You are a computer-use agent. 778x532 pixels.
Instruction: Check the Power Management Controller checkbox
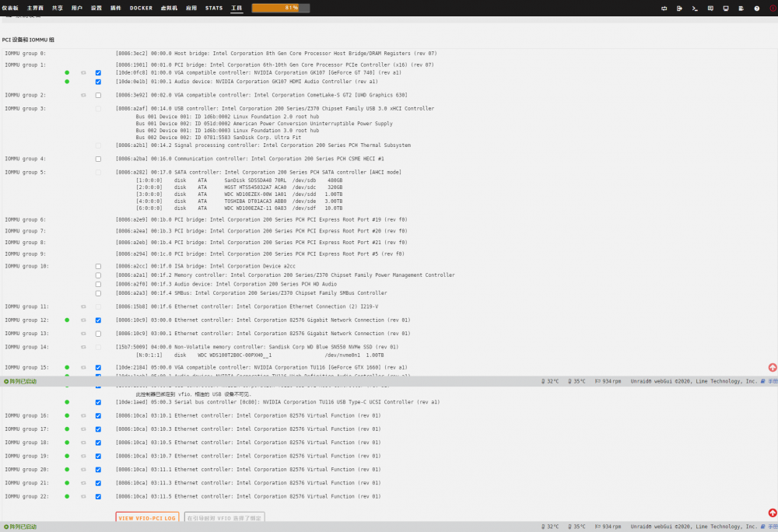coord(98,275)
